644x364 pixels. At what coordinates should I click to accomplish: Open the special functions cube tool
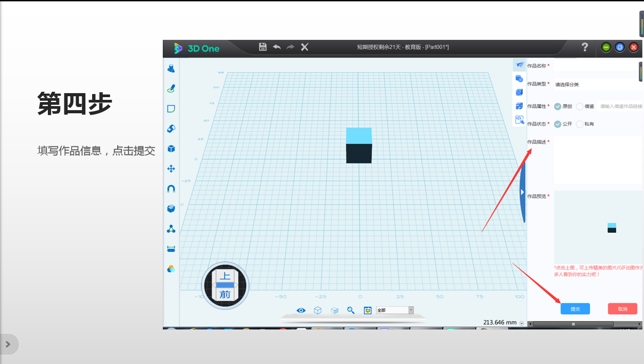click(171, 149)
